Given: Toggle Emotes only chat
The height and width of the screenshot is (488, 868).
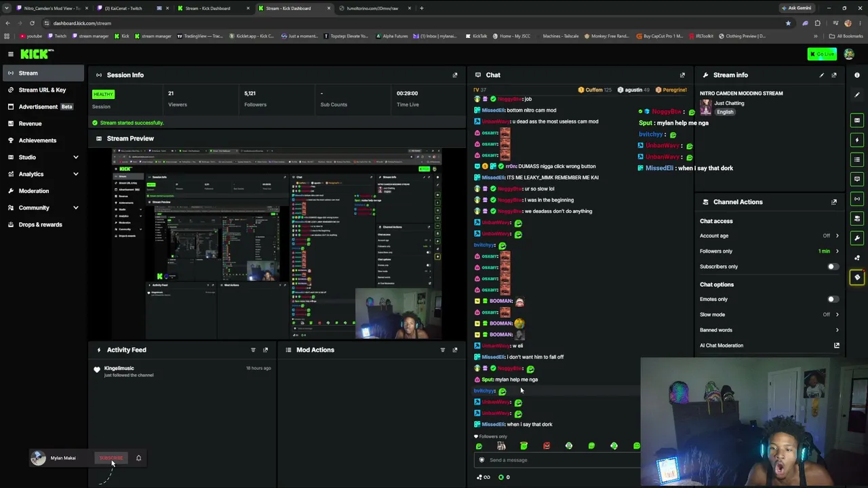Looking at the screenshot, I should coord(832,299).
